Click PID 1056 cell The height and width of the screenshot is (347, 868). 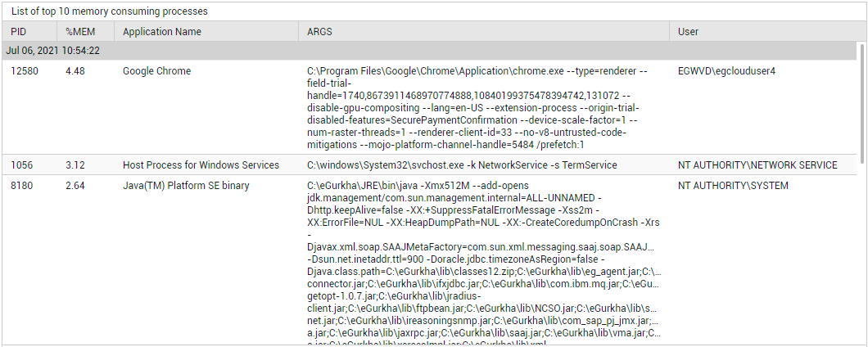[x=23, y=165]
